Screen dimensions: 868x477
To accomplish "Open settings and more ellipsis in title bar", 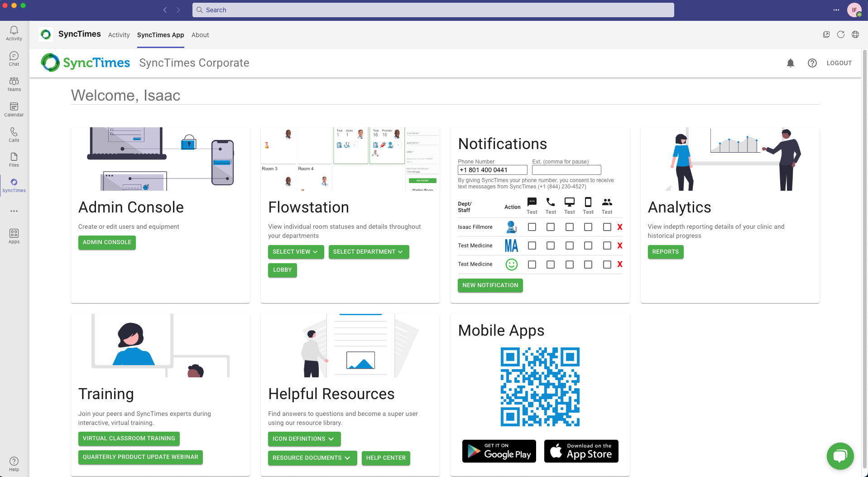I will [x=836, y=10].
